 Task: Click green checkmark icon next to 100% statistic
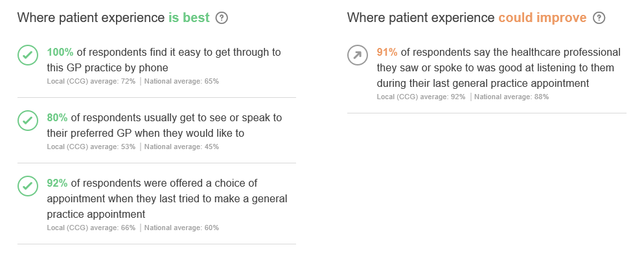coord(28,56)
